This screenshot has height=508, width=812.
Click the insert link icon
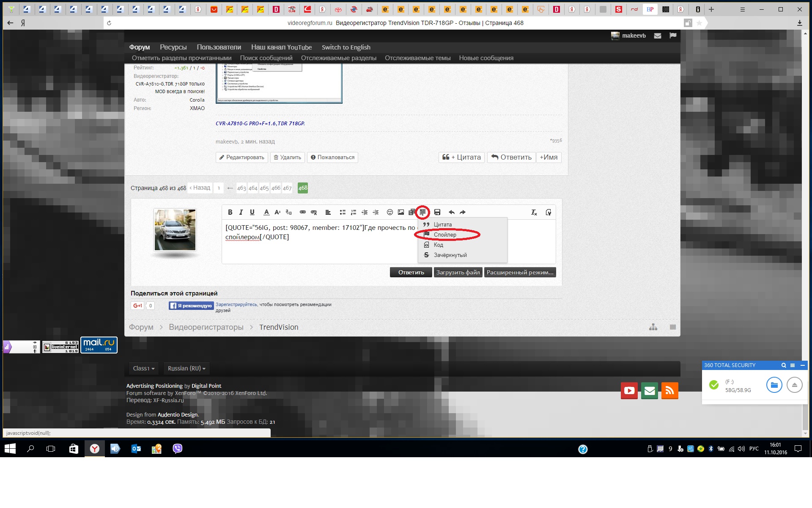[303, 212]
